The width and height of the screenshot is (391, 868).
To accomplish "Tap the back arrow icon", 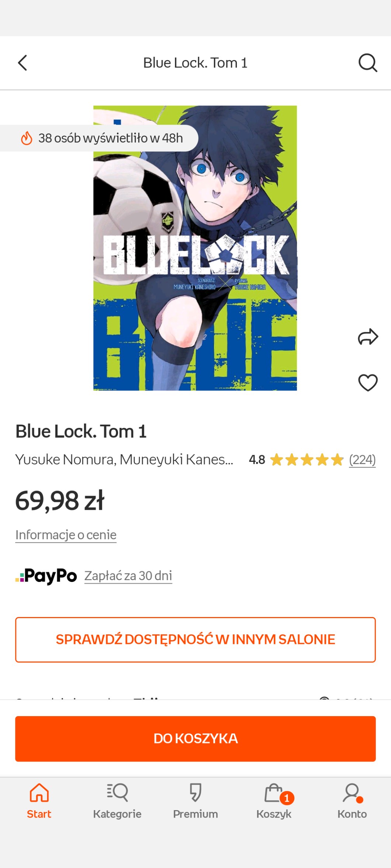I will [x=23, y=63].
